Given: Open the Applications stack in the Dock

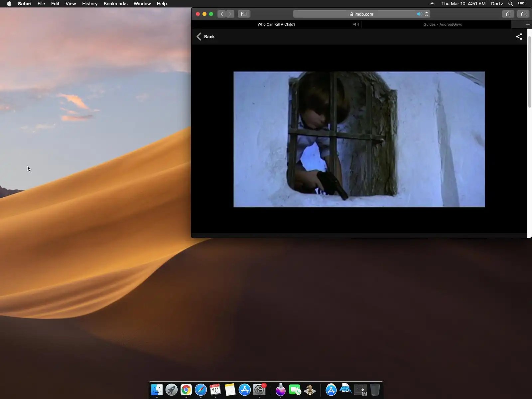Looking at the screenshot, I should point(331,390).
